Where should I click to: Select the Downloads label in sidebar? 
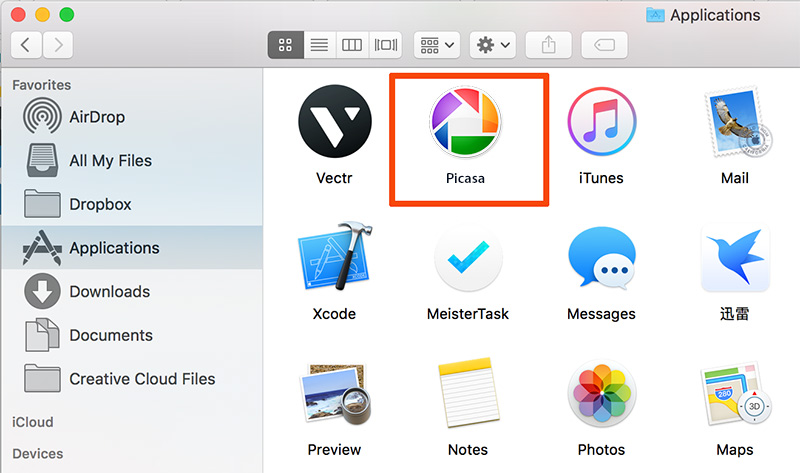click(x=110, y=291)
